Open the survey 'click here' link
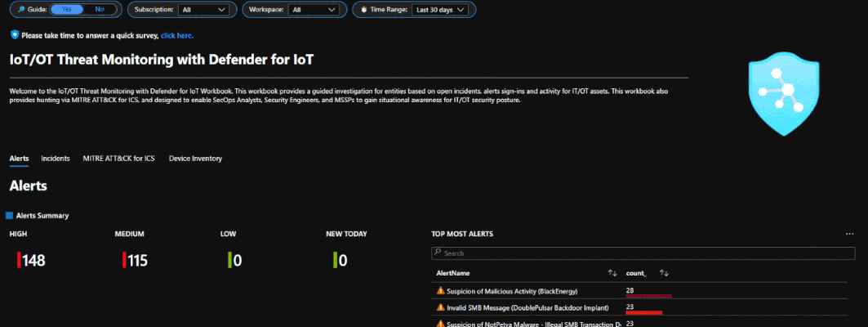This screenshot has width=868, height=327. pos(176,35)
